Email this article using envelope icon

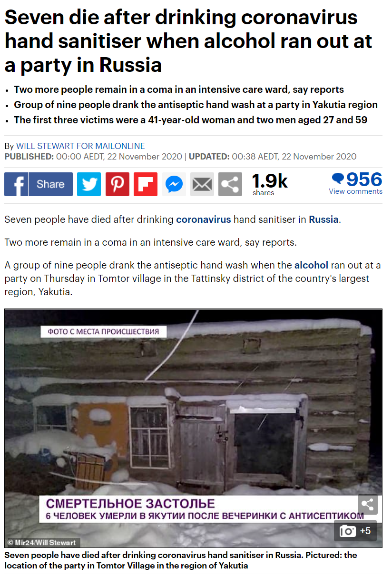(x=202, y=184)
